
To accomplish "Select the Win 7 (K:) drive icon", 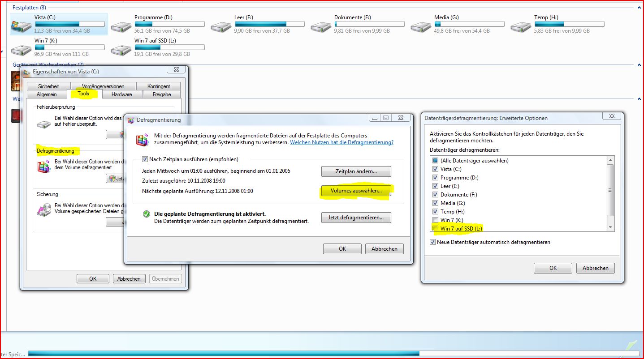I will (21, 49).
